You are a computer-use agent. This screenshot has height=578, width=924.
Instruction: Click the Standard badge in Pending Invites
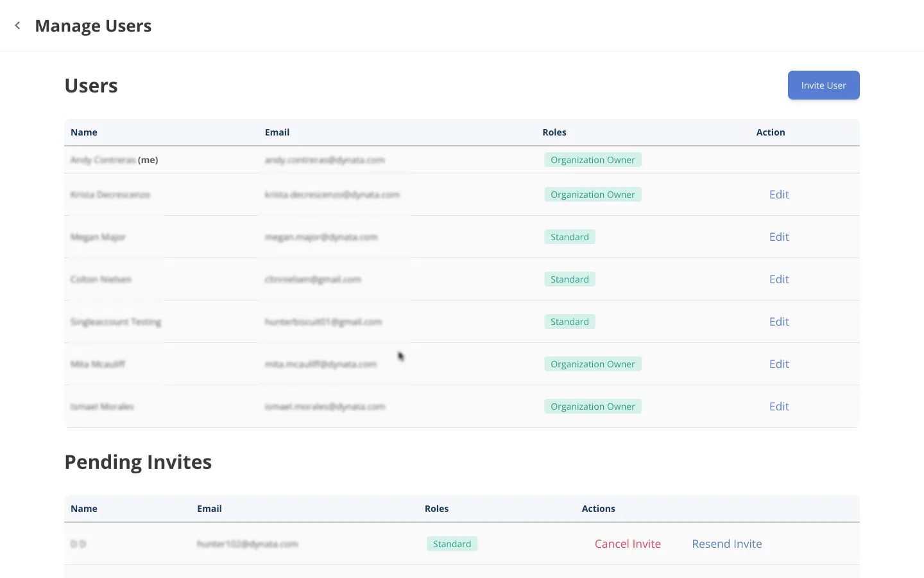point(452,544)
